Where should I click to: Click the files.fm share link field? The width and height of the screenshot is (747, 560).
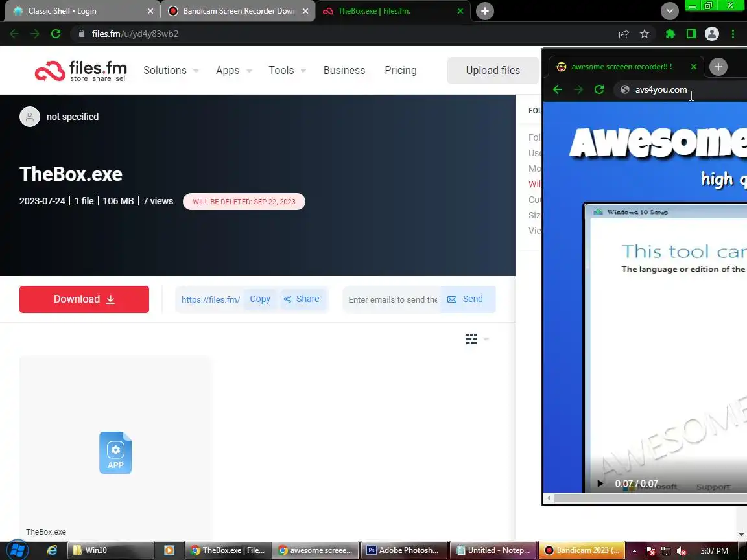(211, 299)
